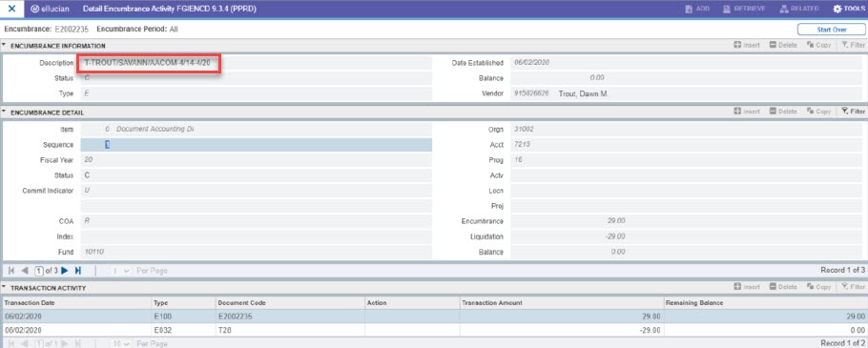The height and width of the screenshot is (348, 868).
Task: Open the TOOLS gear menu
Action: coord(849,9)
